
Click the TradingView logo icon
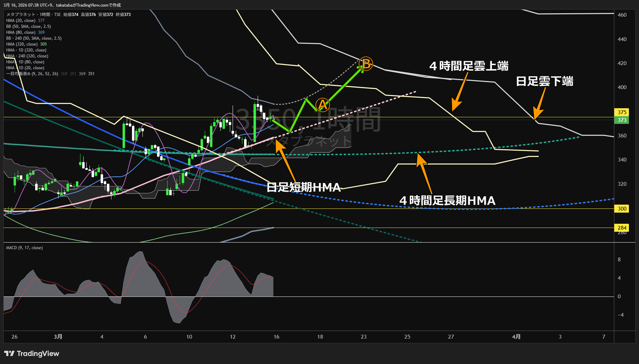coord(9,354)
